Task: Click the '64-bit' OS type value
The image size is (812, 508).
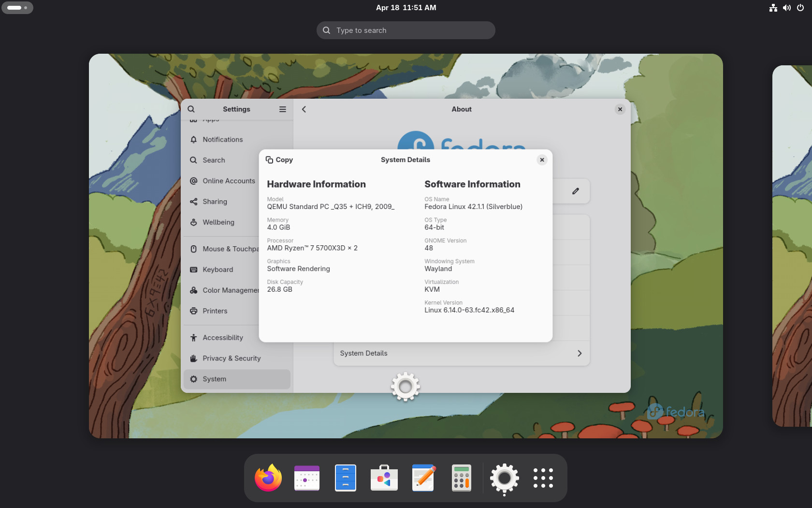Action: click(x=435, y=227)
